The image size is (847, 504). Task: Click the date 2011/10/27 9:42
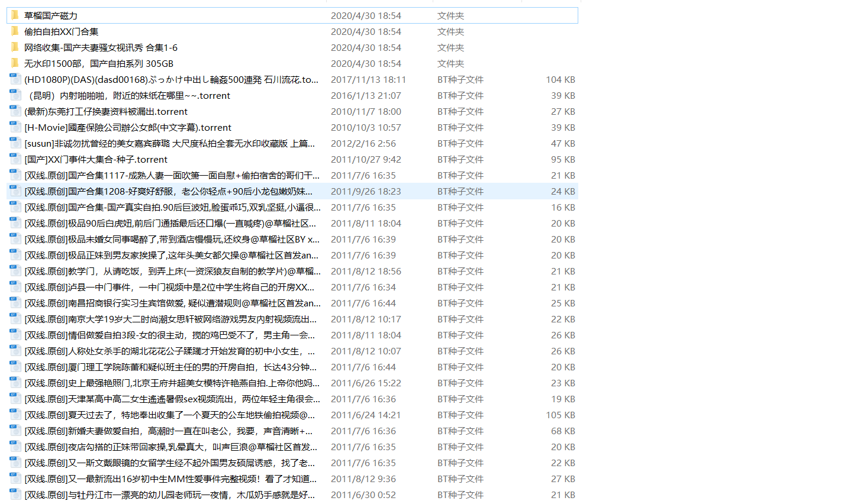(366, 159)
